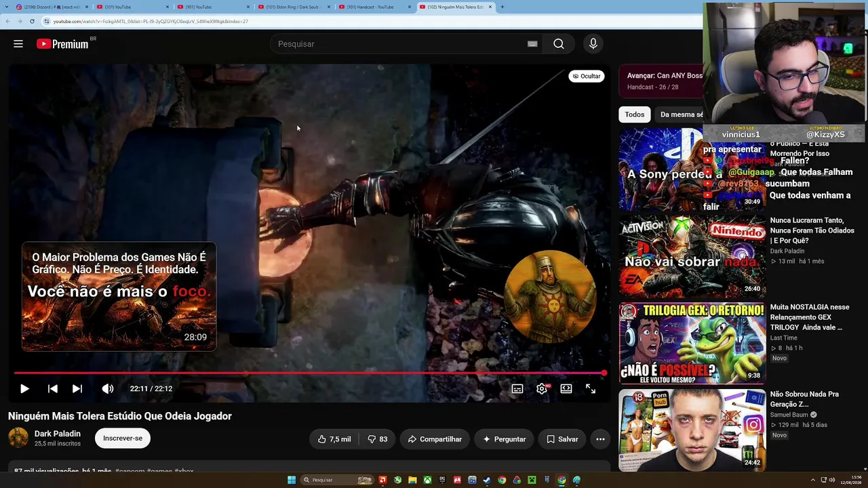The image size is (868, 488).
Task: Click the search magnifier button
Action: [x=558, y=44]
